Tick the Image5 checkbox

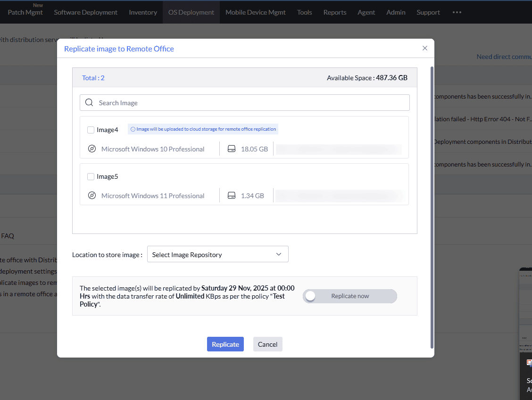point(91,177)
